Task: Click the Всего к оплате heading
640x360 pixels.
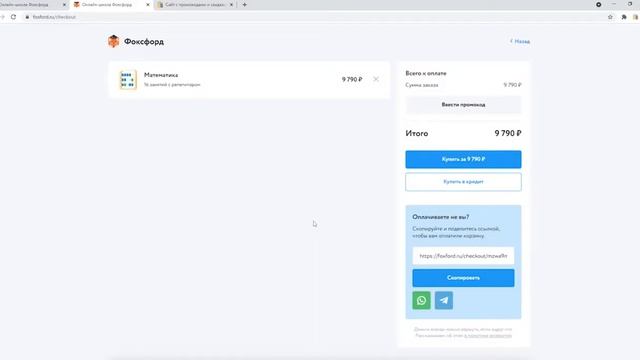Action: pyautogui.click(x=426, y=73)
